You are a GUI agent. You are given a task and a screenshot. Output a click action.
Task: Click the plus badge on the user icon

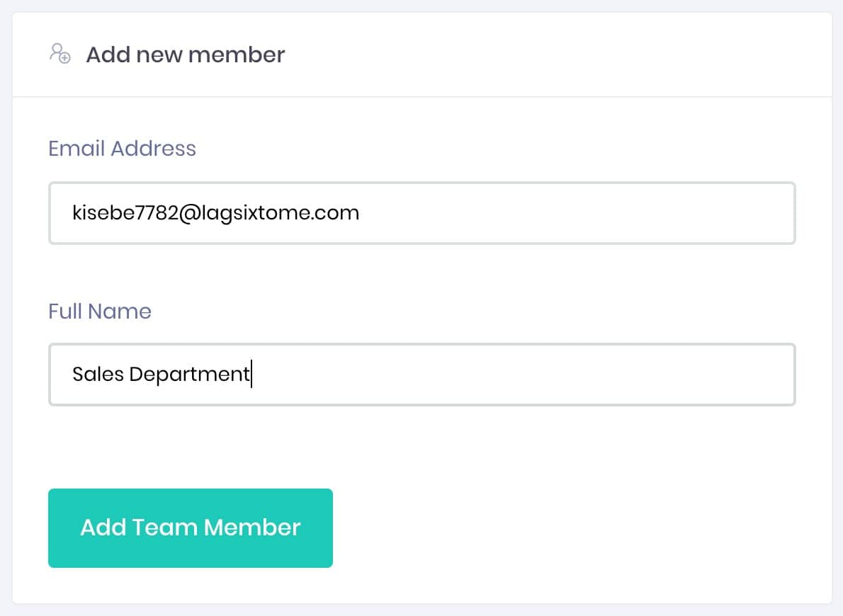click(x=64, y=57)
